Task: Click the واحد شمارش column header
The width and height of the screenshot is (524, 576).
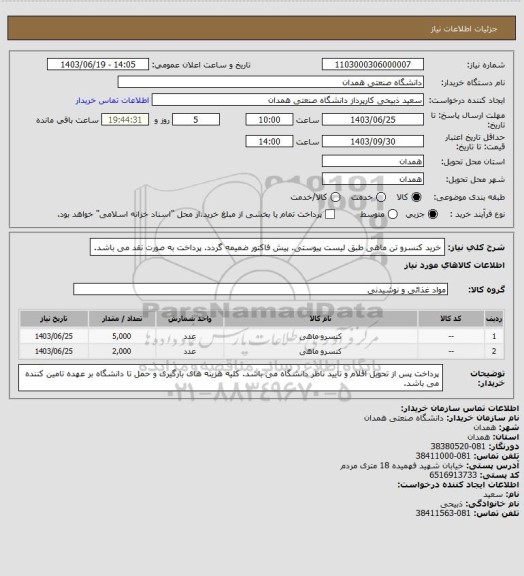Action: (190, 319)
